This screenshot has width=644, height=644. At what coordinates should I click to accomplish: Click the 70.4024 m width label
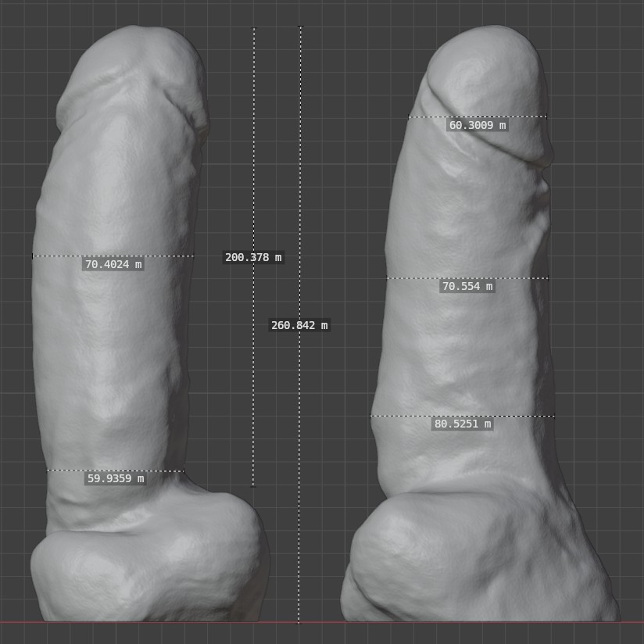tap(113, 265)
